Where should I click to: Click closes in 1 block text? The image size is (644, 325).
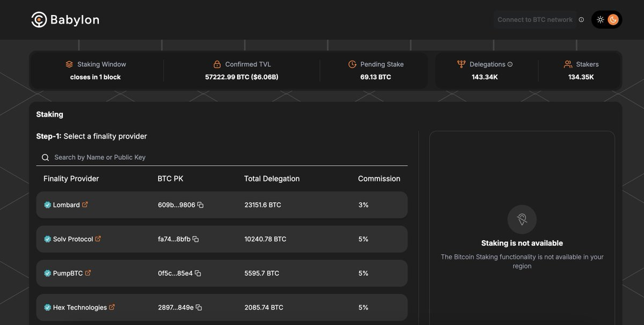coord(96,77)
